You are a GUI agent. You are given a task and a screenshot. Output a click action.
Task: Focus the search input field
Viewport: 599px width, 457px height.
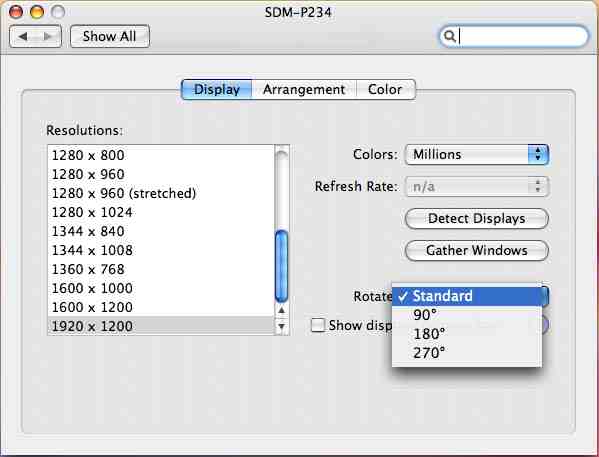(x=514, y=36)
